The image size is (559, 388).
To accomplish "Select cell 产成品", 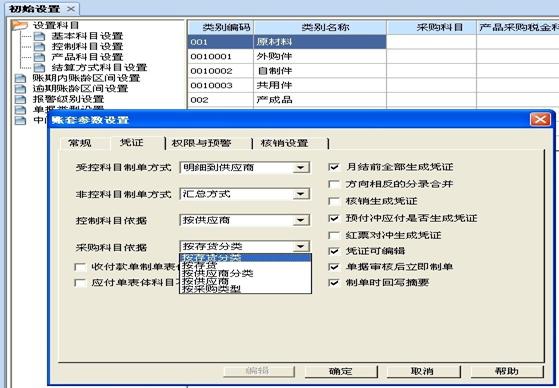I will 320,99.
